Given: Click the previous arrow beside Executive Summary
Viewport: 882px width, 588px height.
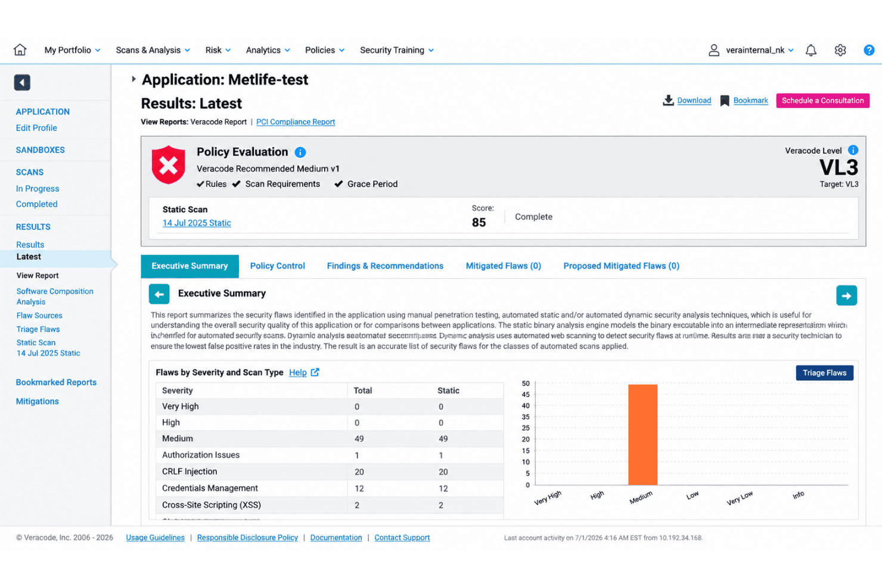Looking at the screenshot, I should [159, 294].
